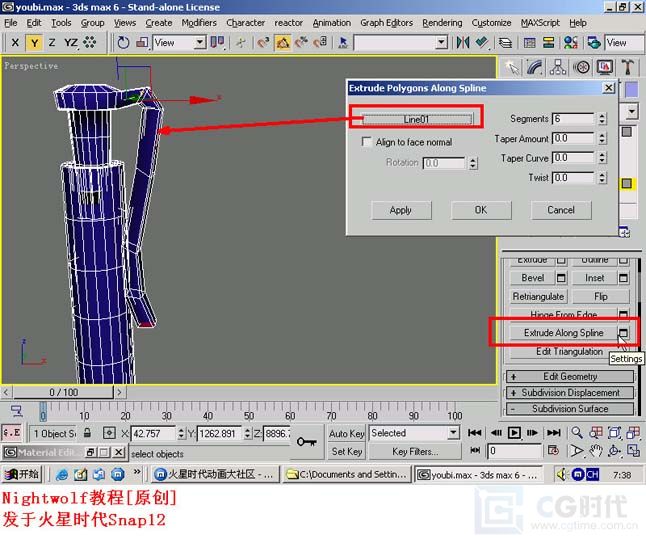Open the Inset settings box
This screenshot has width=646, height=539.
pyautogui.click(x=623, y=278)
